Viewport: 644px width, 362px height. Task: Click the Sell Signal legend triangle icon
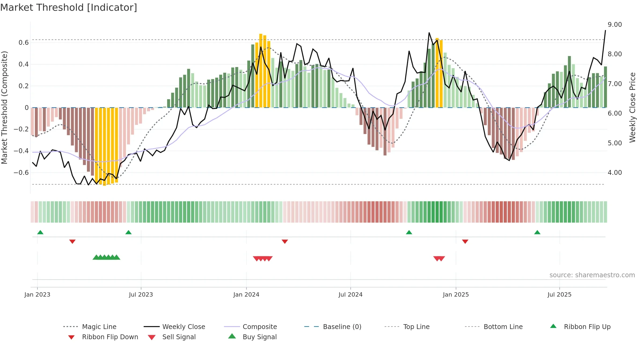[152, 337]
